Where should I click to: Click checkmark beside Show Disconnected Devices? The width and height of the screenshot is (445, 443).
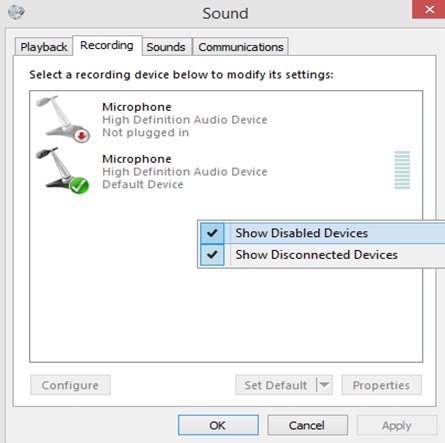pyautogui.click(x=212, y=255)
